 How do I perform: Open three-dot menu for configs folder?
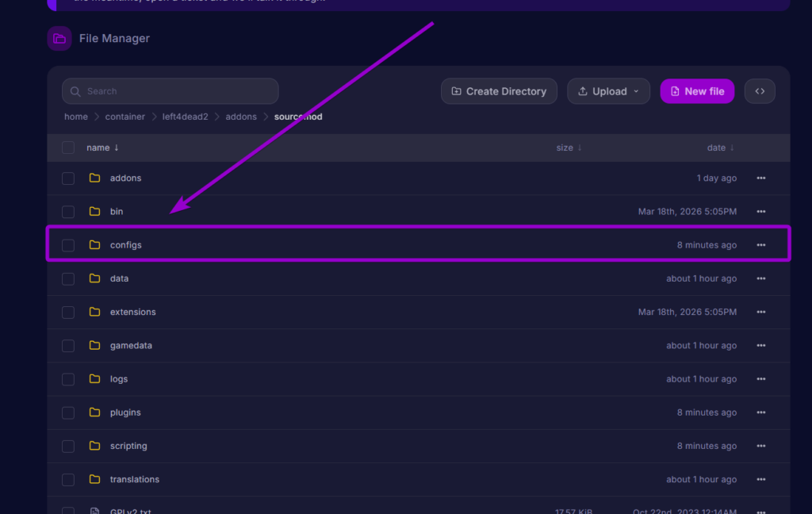[x=761, y=245]
